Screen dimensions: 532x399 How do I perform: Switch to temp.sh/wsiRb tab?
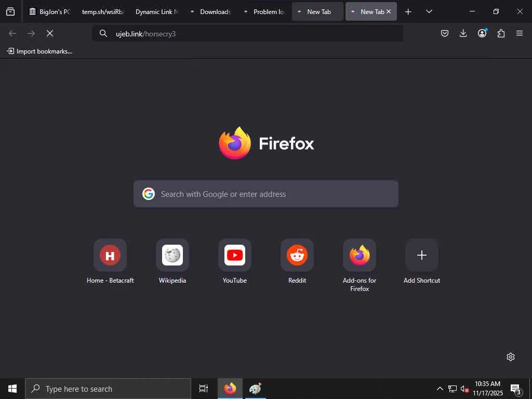(x=103, y=11)
